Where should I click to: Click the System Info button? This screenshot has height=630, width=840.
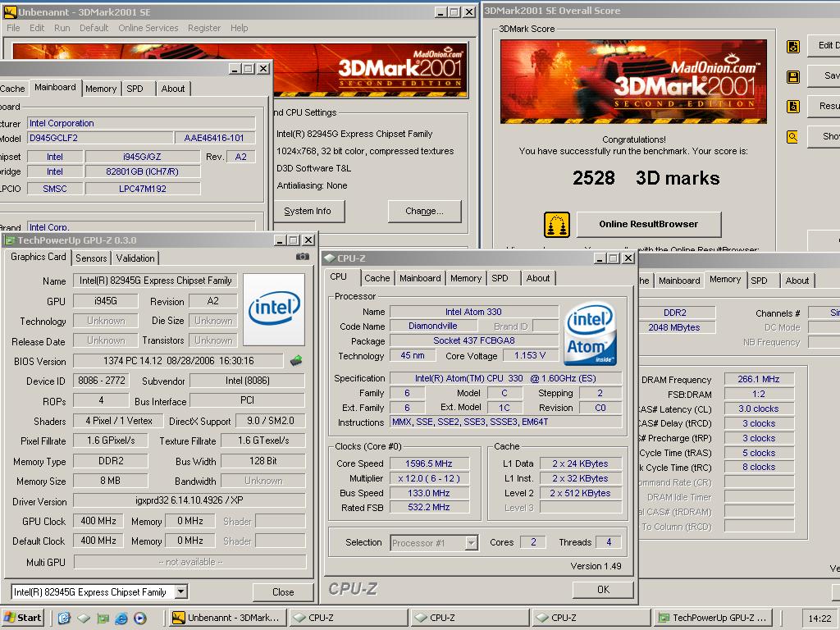[x=308, y=211]
